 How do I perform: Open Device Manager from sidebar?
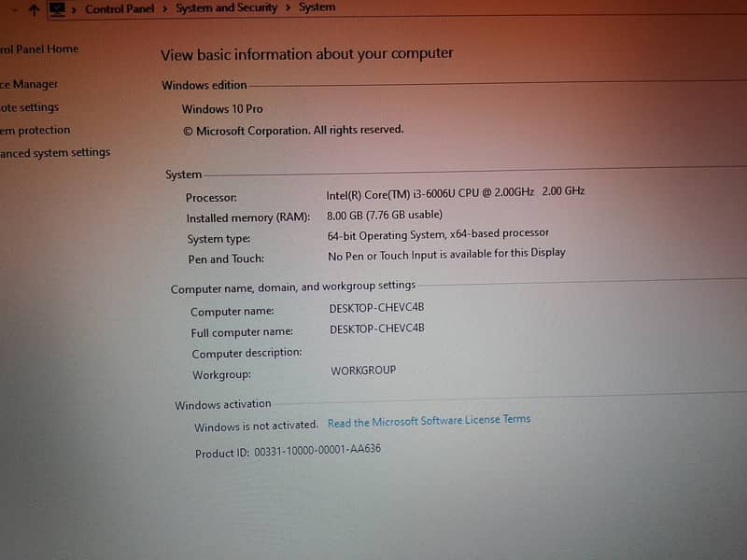pyautogui.click(x=29, y=84)
